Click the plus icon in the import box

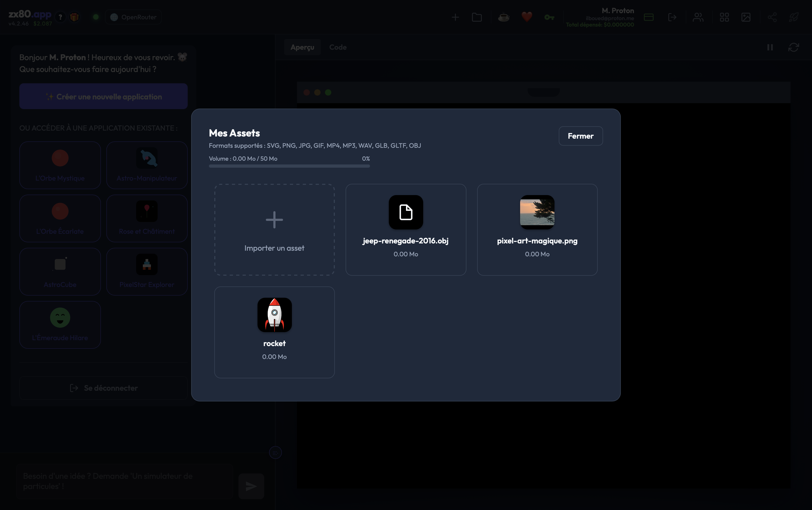[274, 220]
